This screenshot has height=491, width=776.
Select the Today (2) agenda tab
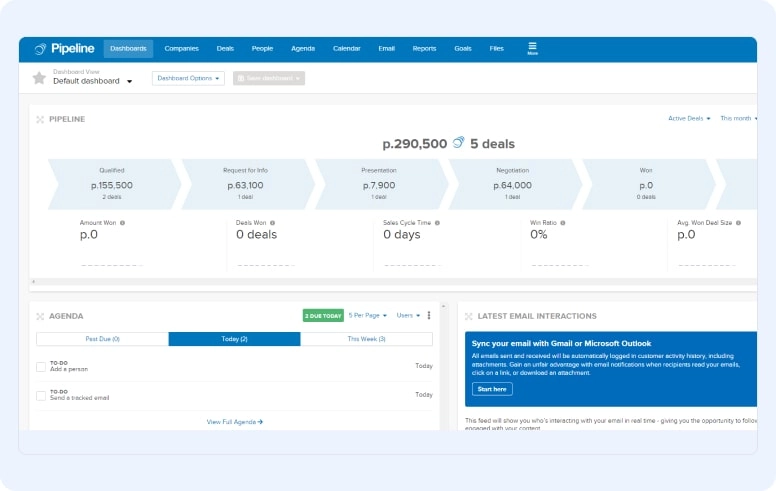(x=235, y=339)
